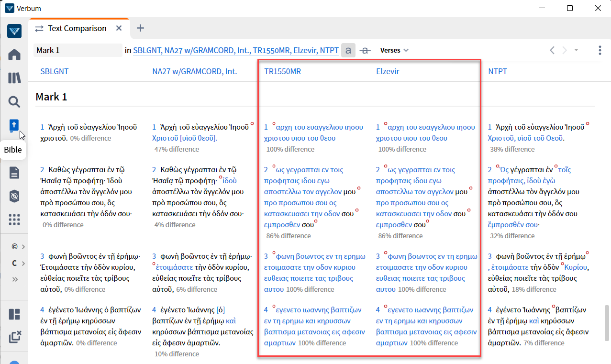Enable the lowercase text display toggle
The height and width of the screenshot is (364, 611).
click(348, 50)
